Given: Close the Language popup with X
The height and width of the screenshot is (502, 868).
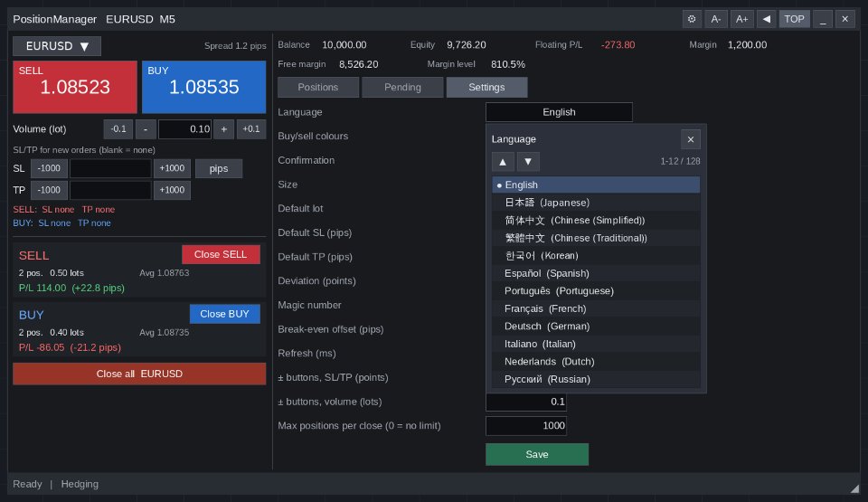Looking at the screenshot, I should tap(690, 139).
